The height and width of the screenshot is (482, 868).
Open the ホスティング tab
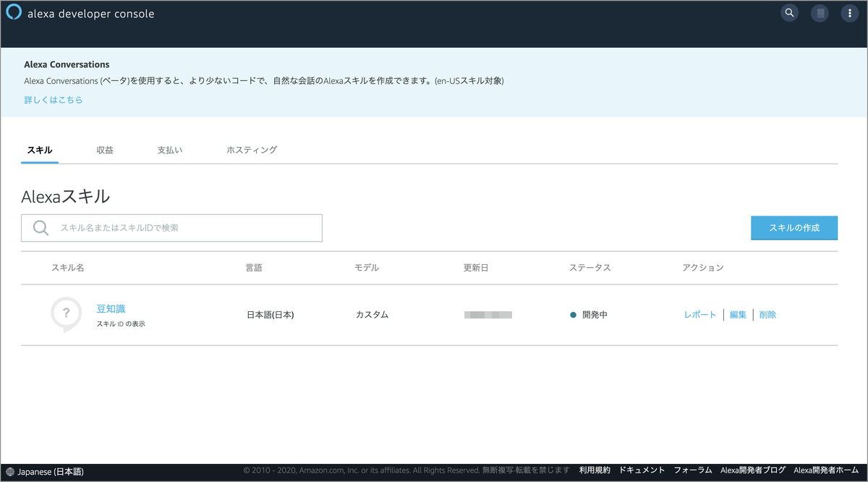coord(252,150)
